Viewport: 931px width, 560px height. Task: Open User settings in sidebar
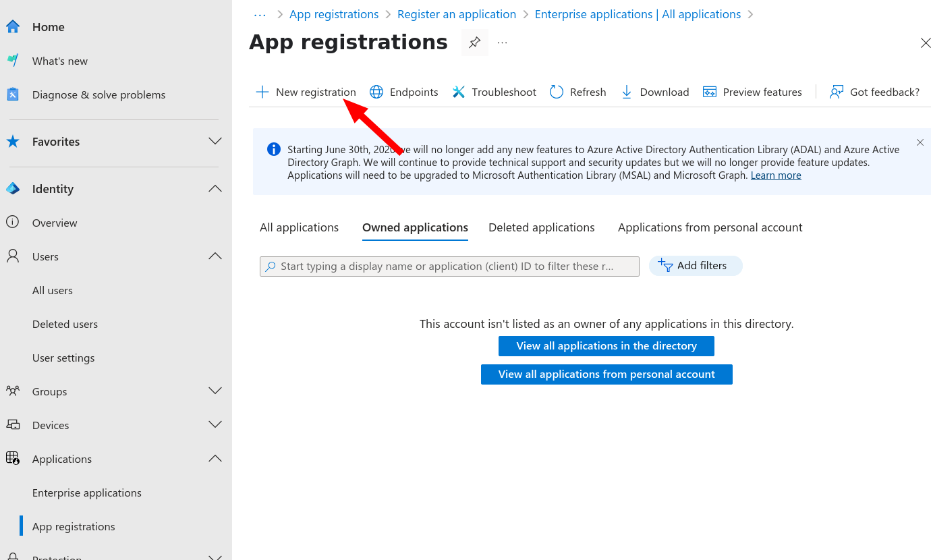(63, 358)
